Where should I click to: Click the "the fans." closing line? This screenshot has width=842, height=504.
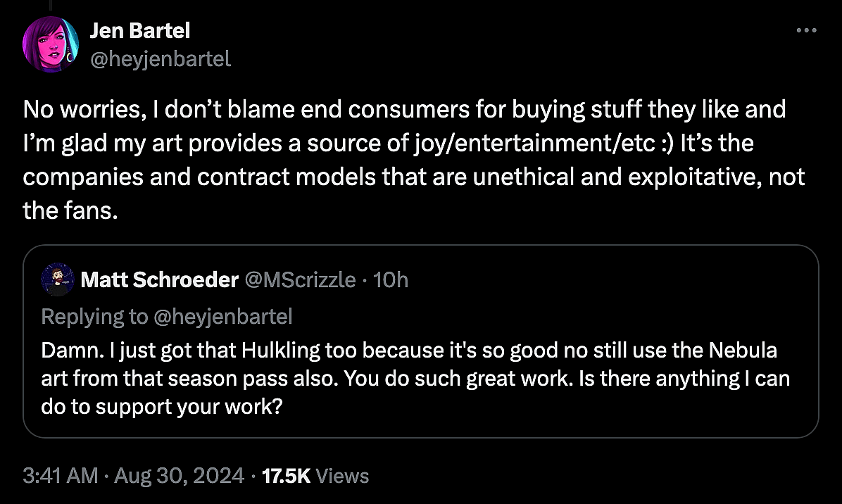click(x=68, y=210)
